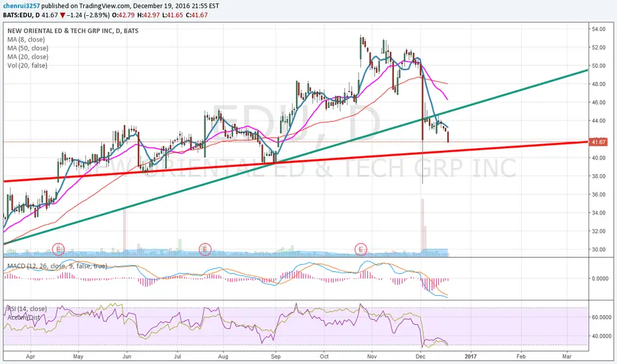Click the Aug label on the time axis
The image size is (617, 364).
(x=223, y=357)
